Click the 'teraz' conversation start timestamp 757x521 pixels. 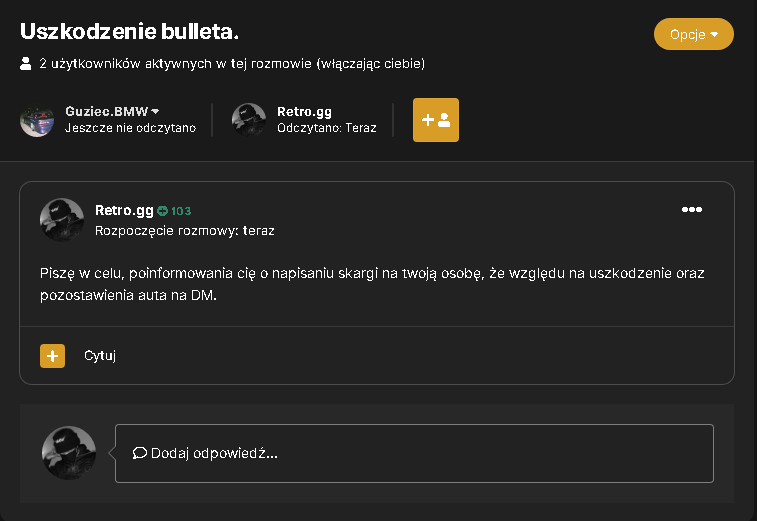click(258, 231)
